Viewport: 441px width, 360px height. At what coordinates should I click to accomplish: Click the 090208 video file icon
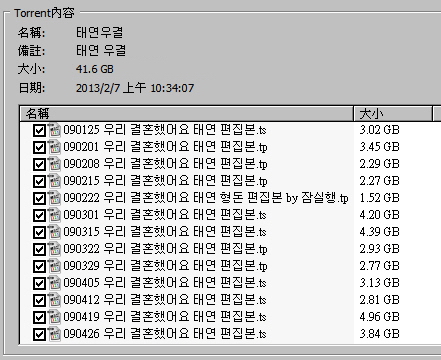[x=54, y=164]
